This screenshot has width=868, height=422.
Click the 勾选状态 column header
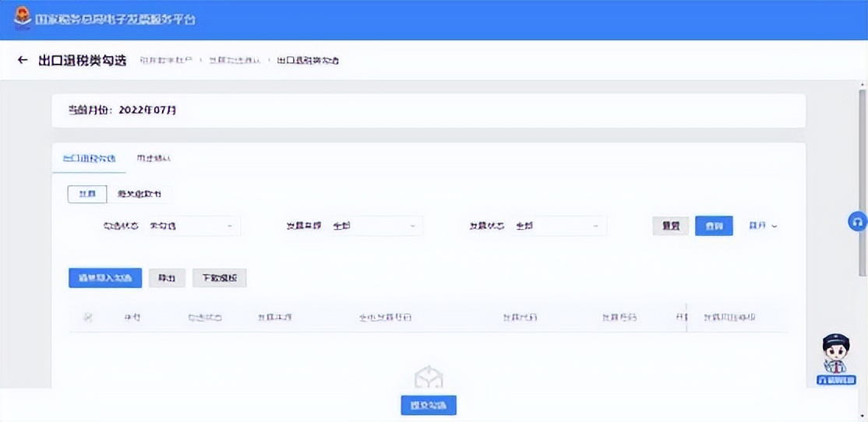[204, 318]
